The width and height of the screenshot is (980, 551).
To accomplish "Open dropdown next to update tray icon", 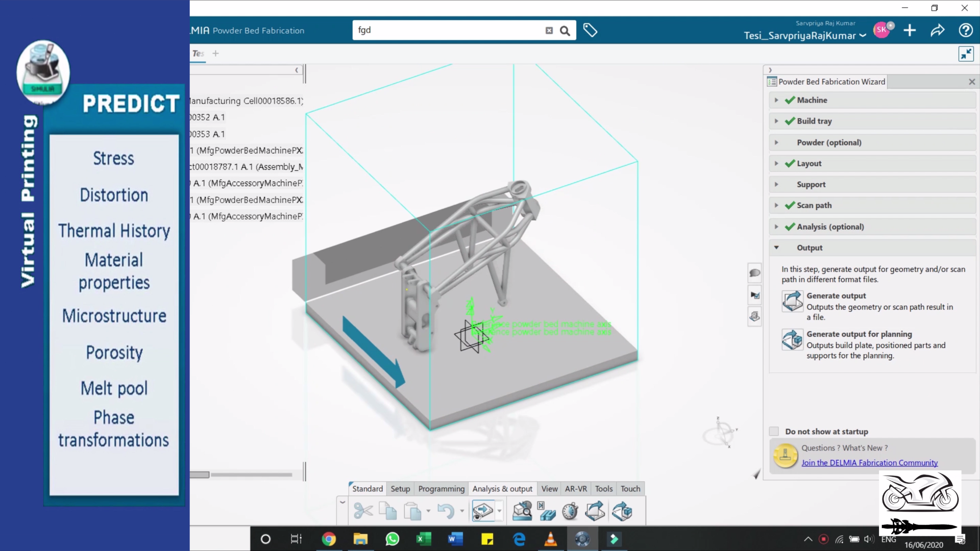I will coord(499,511).
